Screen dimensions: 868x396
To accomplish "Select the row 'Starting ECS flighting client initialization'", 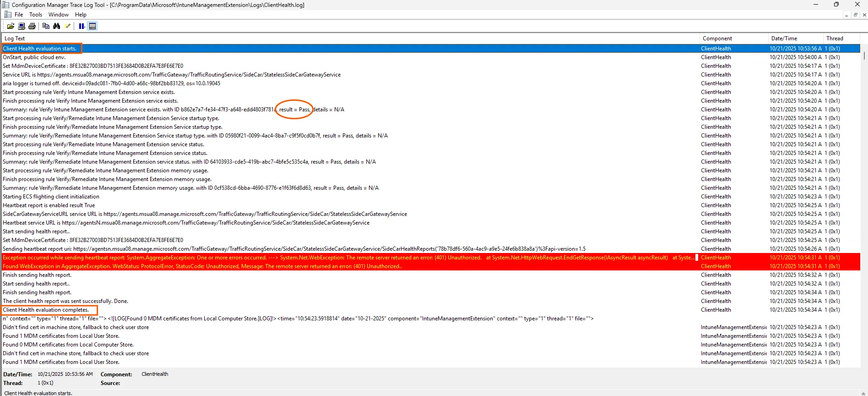I will coord(431,197).
